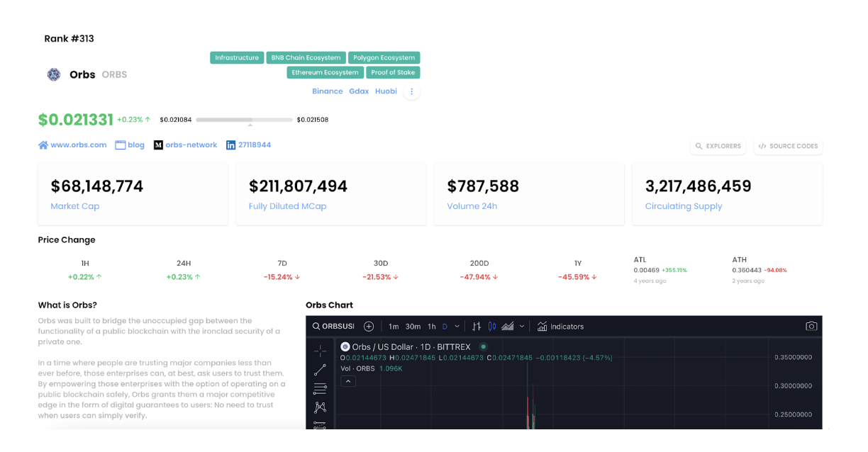Expand the time interval dropdown arrow
The width and height of the screenshot is (868, 452).
[457, 327]
